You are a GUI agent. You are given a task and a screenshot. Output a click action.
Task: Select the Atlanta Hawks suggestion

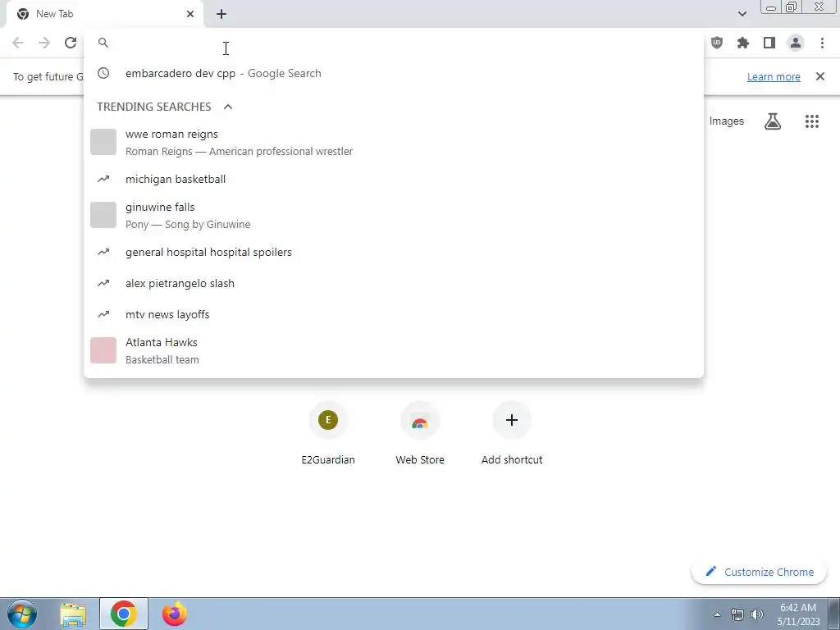click(394, 350)
